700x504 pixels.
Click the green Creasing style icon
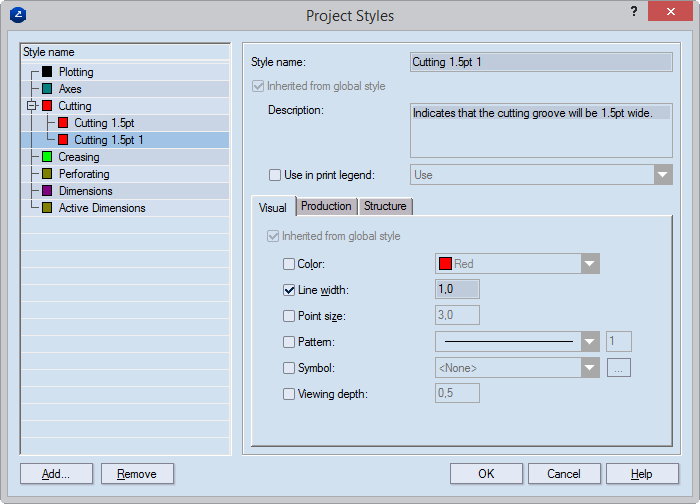[x=47, y=157]
